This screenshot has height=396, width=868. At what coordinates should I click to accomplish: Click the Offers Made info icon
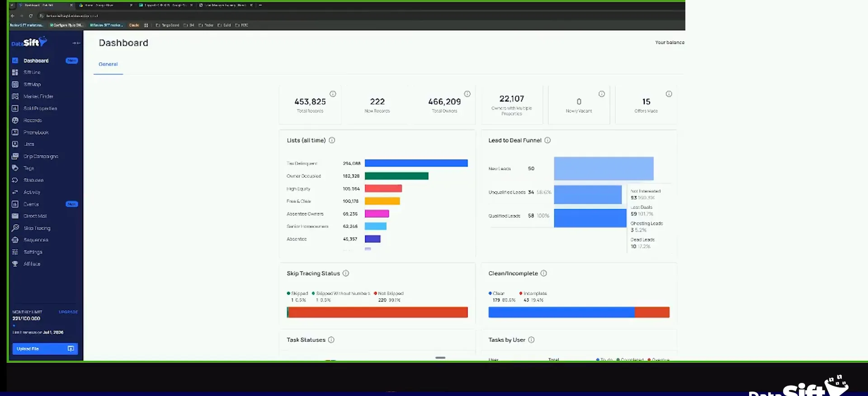[669, 94]
